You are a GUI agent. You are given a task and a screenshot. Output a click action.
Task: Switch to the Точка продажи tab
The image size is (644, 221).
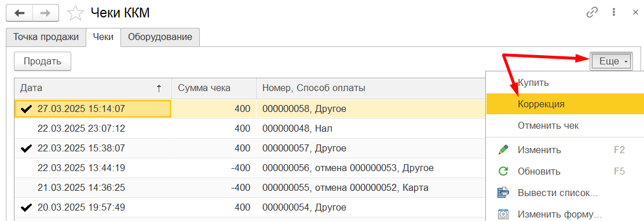(x=46, y=37)
